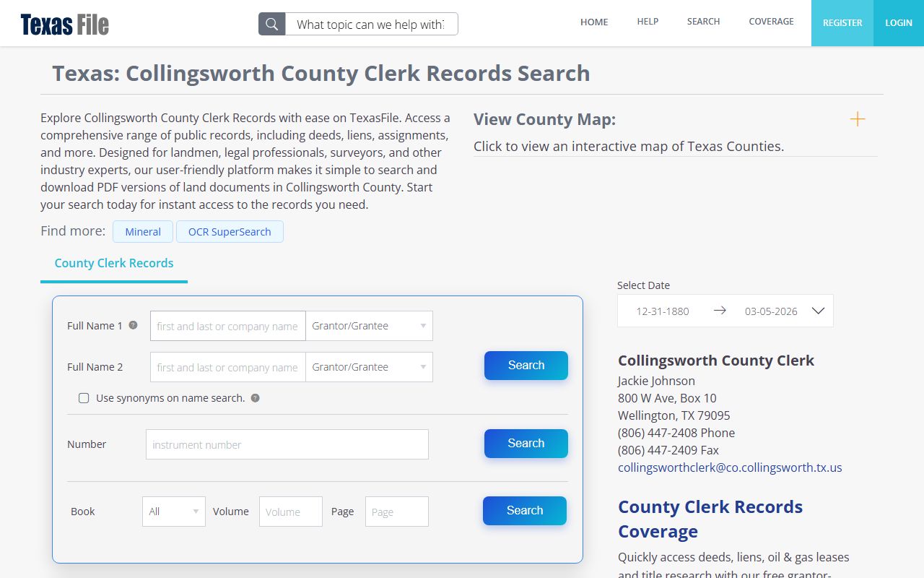Click the start date 12-31-1880
Screen dimensions: 924x578
point(663,311)
